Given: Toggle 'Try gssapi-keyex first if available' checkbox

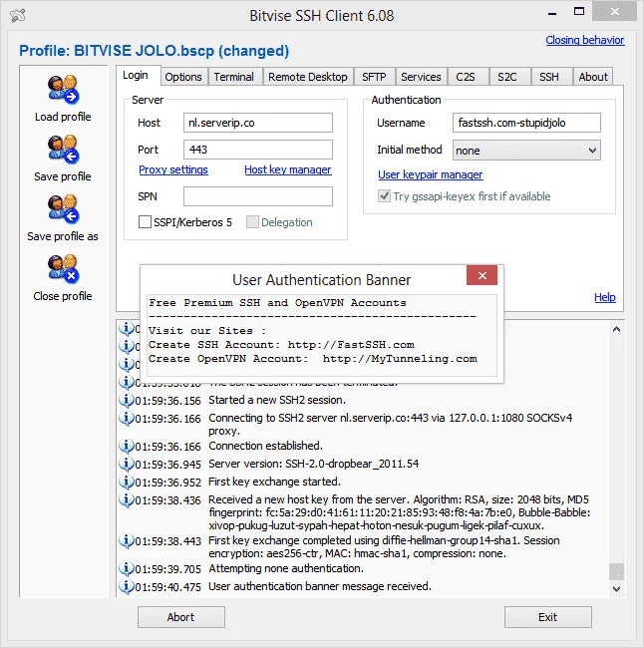Looking at the screenshot, I should (384, 195).
